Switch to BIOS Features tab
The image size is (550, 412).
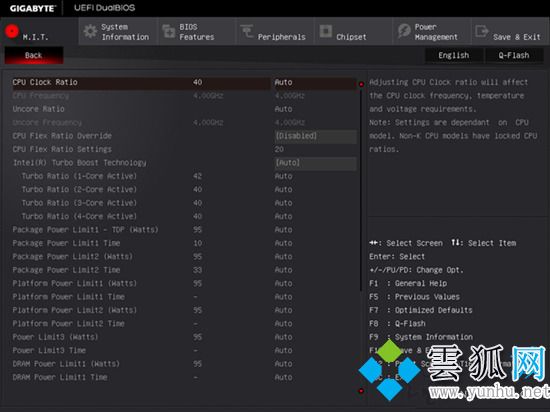coord(196,32)
